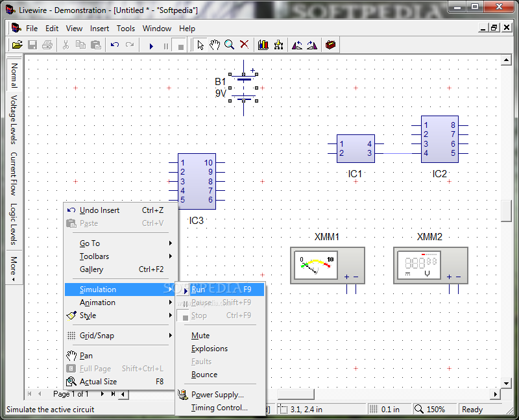The height and width of the screenshot is (420, 519).
Task: Click the Save disk icon in toolbar
Action: [x=32, y=45]
